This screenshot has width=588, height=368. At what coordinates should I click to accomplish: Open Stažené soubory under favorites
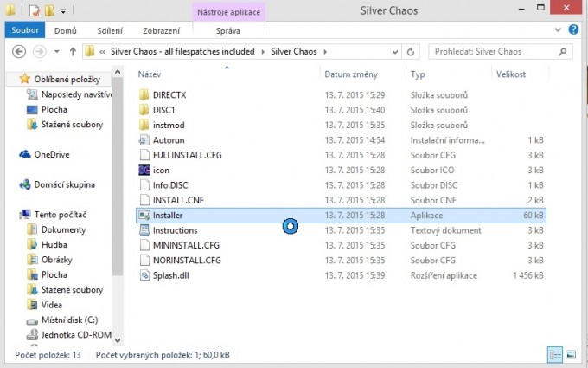tap(72, 125)
